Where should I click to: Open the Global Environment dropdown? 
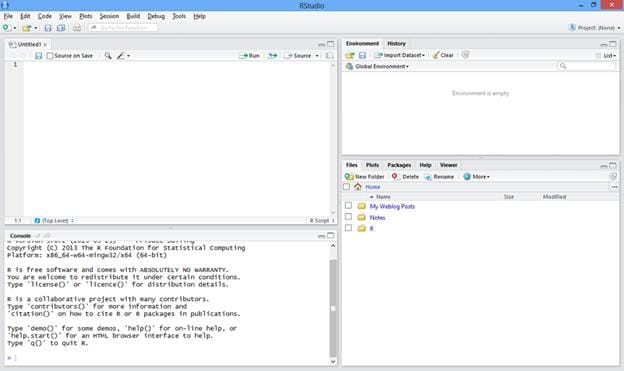click(377, 66)
